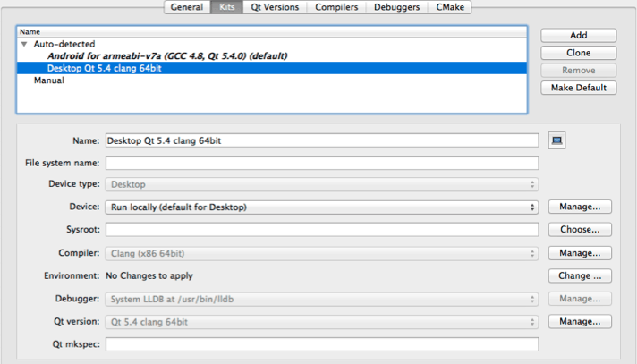Viewport: 637px width, 364px height.
Task: Make the selected kit default
Action: pos(579,88)
